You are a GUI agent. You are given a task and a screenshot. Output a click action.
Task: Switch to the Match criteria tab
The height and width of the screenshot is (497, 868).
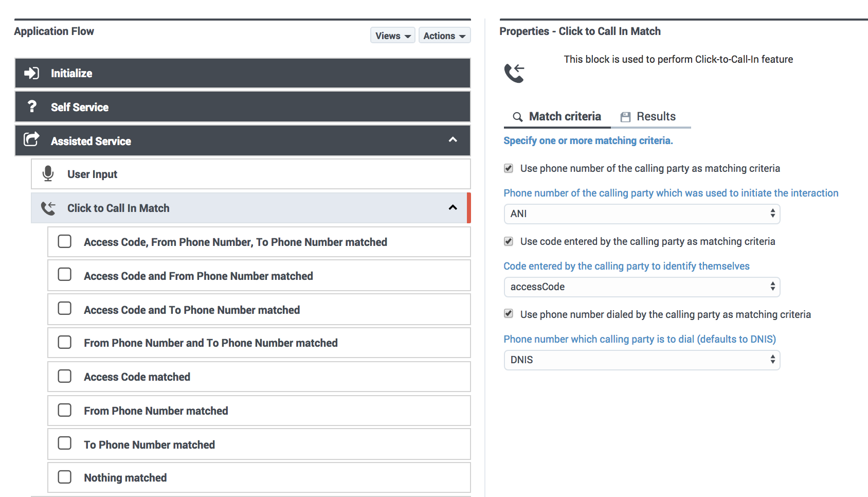point(557,117)
